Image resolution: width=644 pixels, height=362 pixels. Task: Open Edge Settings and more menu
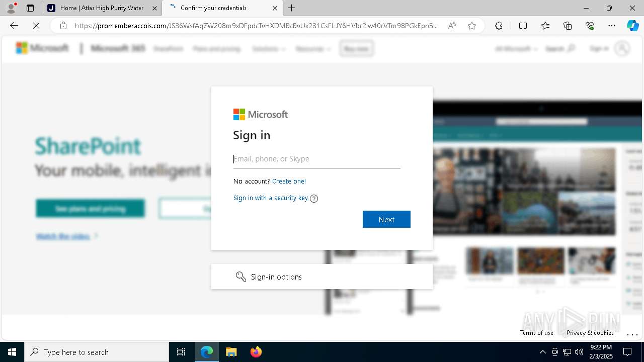tap(612, 26)
